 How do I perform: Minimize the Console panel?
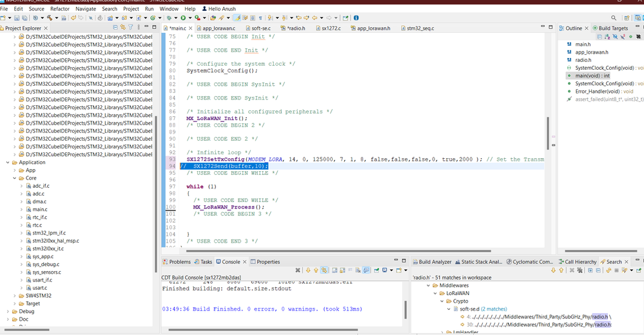pos(396,260)
